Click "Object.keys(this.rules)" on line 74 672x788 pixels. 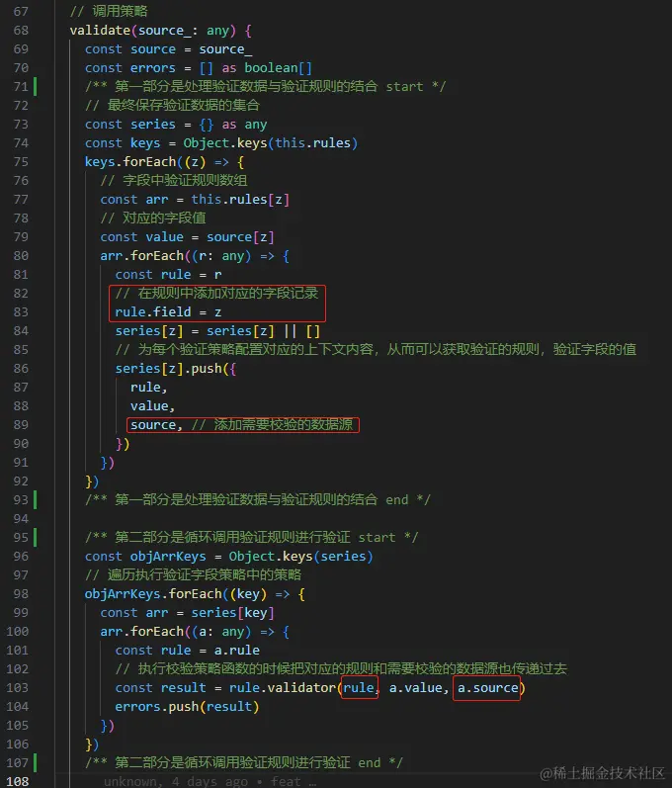pyautogui.click(x=270, y=143)
